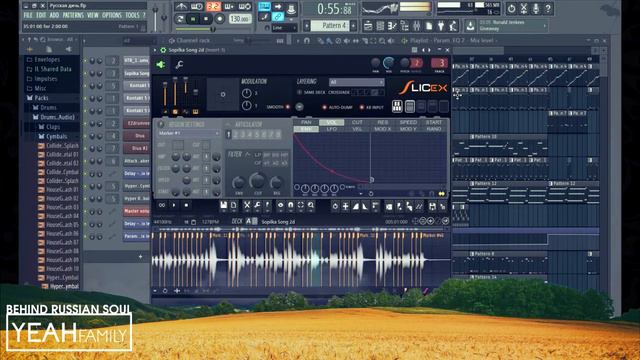
Task: Open the PATTERNS menu
Action: click(73, 16)
